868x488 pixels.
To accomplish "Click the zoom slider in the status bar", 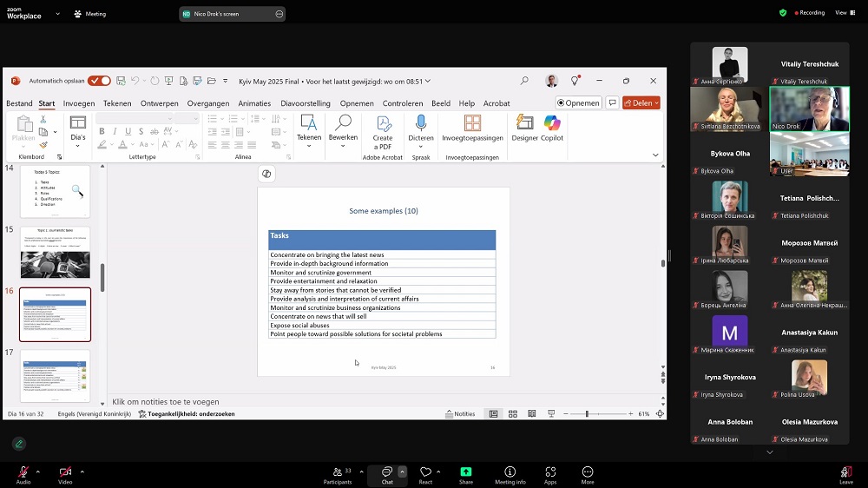I will tap(587, 414).
